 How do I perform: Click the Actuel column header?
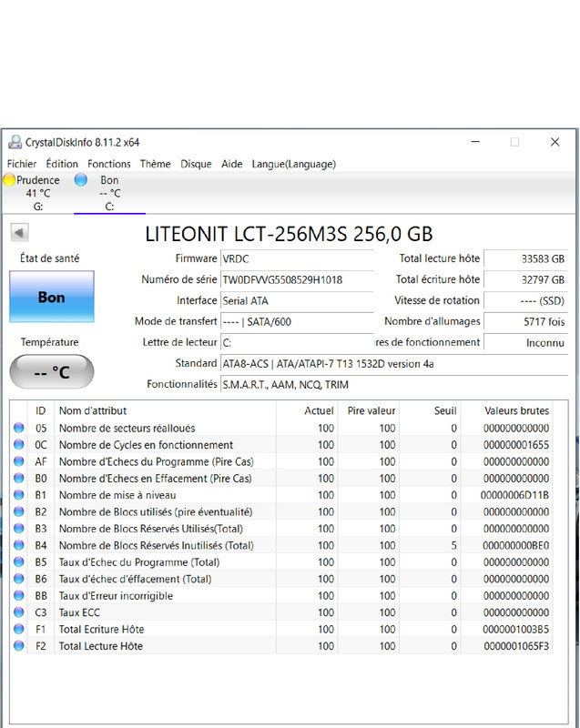[307, 410]
